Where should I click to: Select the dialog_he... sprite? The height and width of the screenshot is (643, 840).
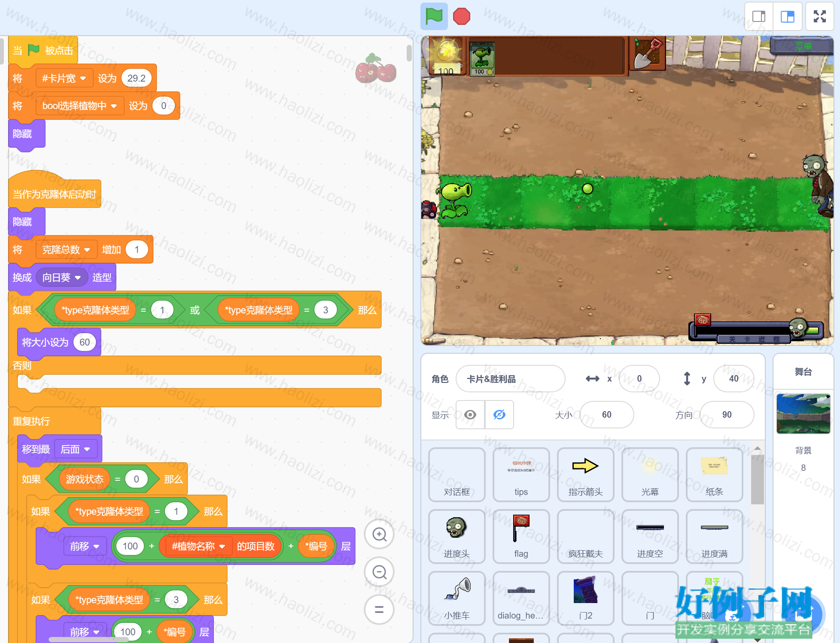tap(521, 598)
